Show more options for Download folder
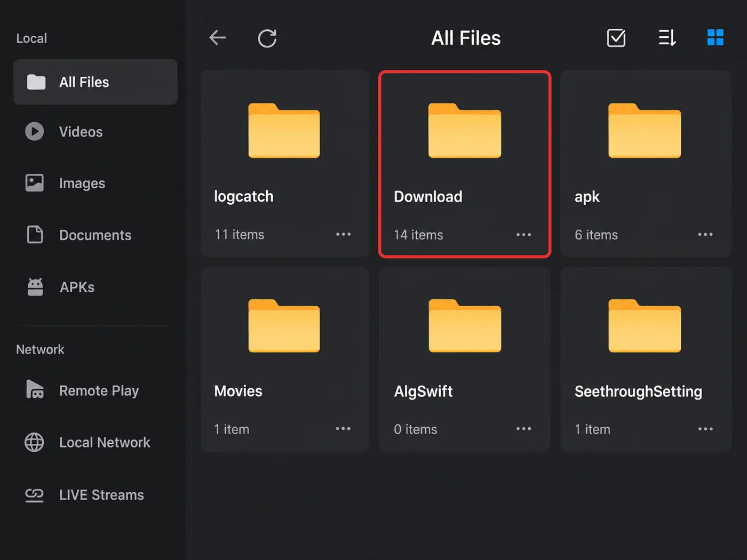This screenshot has width=747, height=560. (524, 235)
